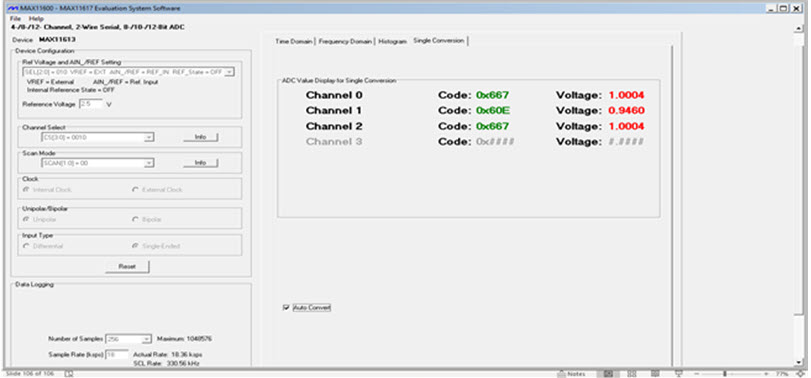Click Maximum 1048576 text

[x=184, y=339]
